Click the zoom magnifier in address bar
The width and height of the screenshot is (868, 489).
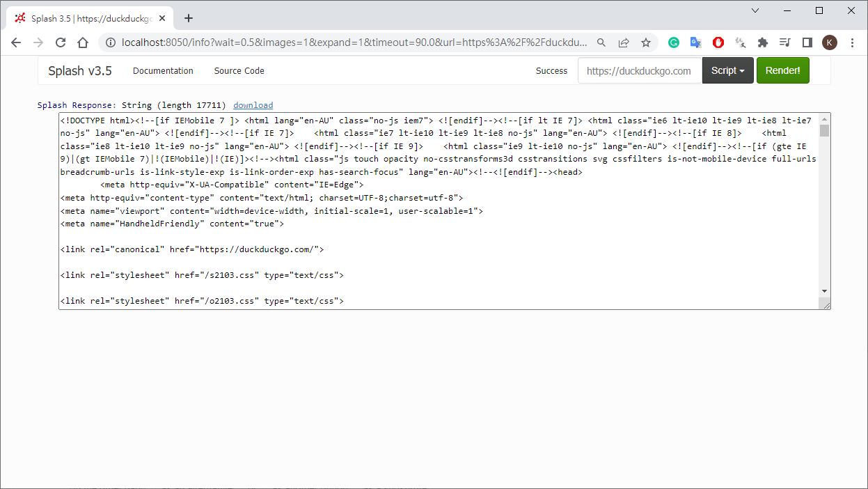click(x=601, y=42)
